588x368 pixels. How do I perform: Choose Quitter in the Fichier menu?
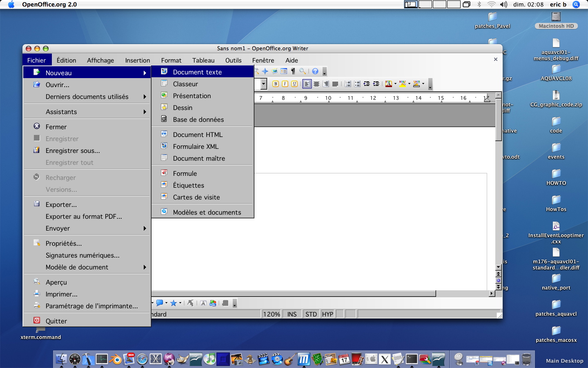coord(87,321)
